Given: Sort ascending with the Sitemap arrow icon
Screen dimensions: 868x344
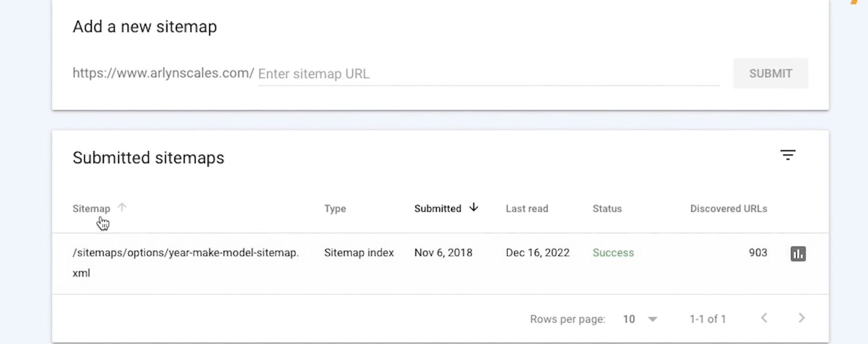Looking at the screenshot, I should point(122,207).
